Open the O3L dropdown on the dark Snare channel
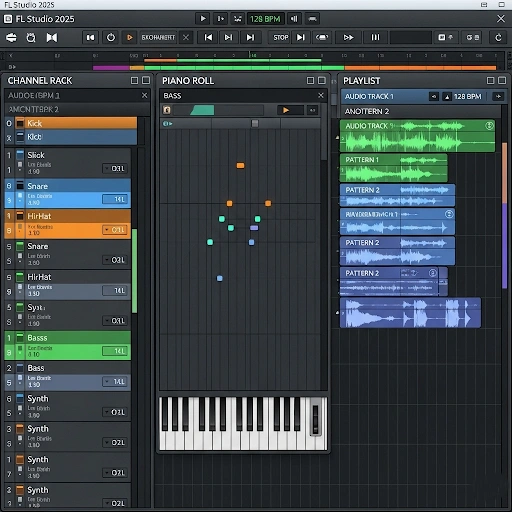512x512 pixels. click(115, 260)
